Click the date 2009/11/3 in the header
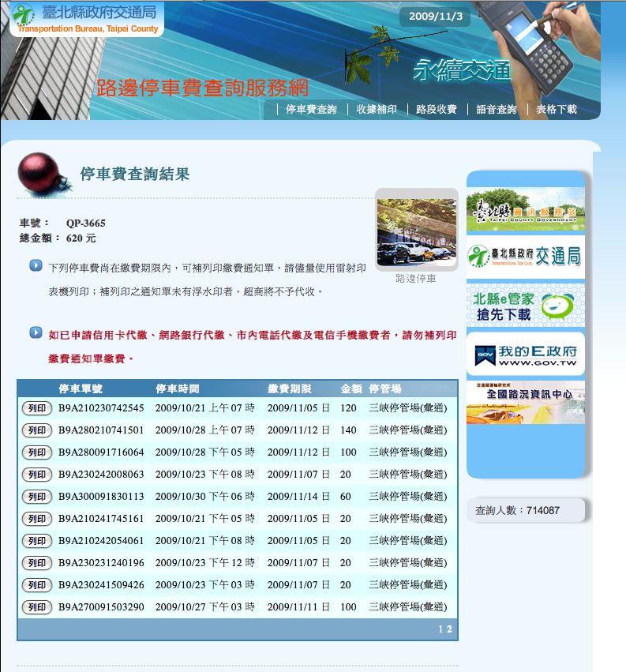Viewport: 626px width, 672px height. (x=435, y=17)
